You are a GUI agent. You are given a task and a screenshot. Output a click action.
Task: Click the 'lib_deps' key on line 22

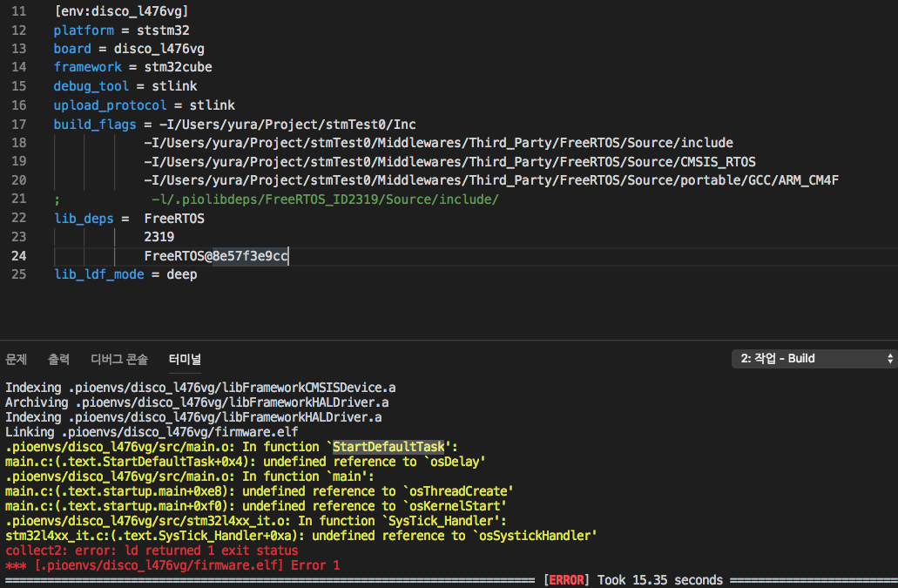click(84, 219)
